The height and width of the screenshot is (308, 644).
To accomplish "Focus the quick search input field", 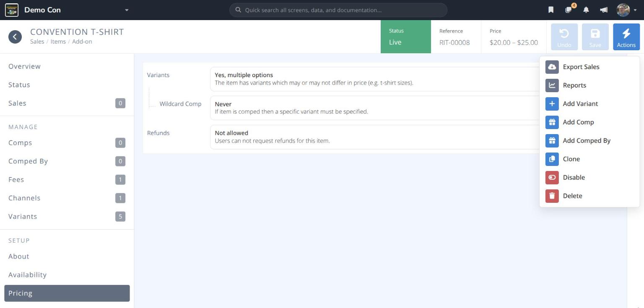I will tap(338, 10).
